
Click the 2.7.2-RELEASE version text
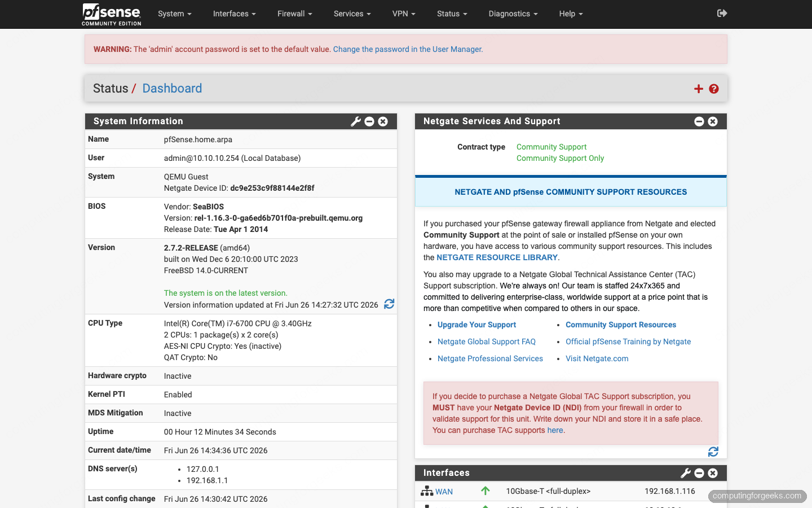(191, 248)
